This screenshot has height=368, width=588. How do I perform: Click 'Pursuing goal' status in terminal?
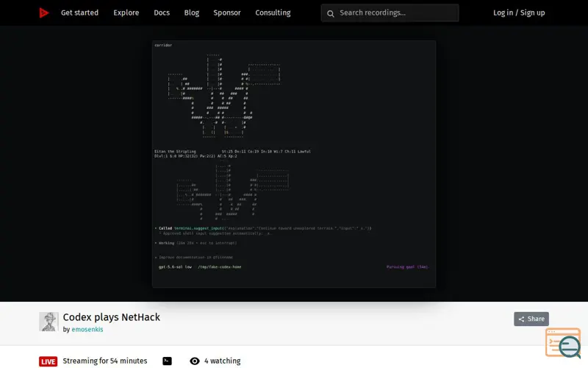click(407, 267)
